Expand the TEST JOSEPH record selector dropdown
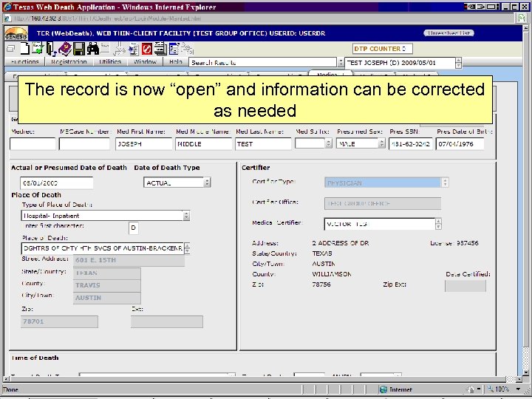The height and width of the screenshot is (399, 532). [x=458, y=63]
